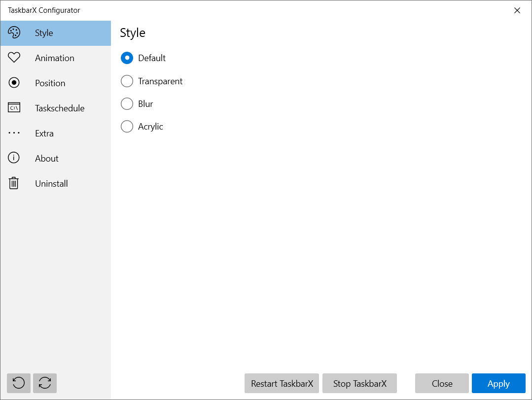Click the heart icon for Animation

click(x=14, y=57)
